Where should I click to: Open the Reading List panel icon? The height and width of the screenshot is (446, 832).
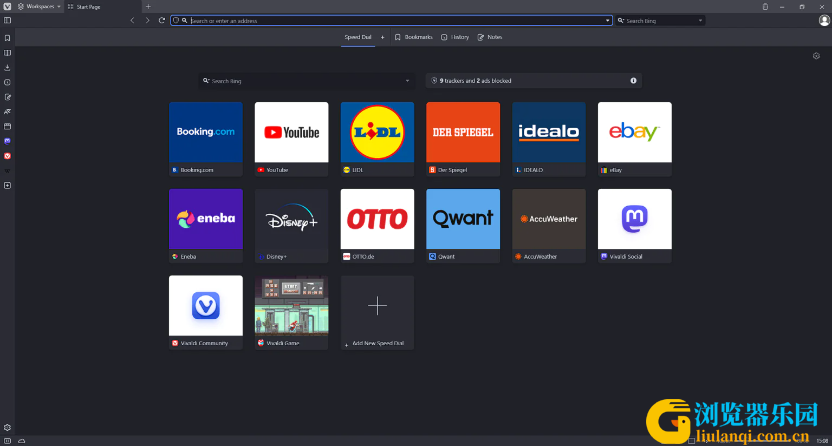(7, 53)
